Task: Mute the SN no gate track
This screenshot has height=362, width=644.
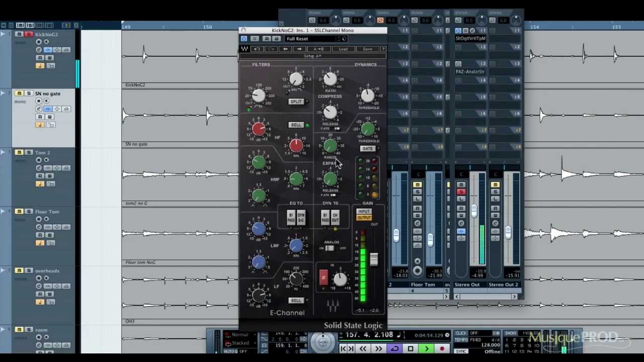Action: coord(19,94)
